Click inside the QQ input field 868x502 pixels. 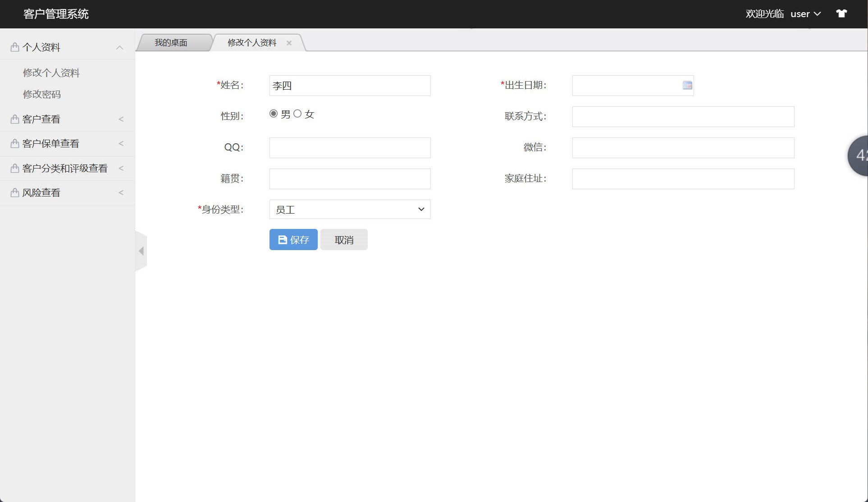tap(349, 147)
